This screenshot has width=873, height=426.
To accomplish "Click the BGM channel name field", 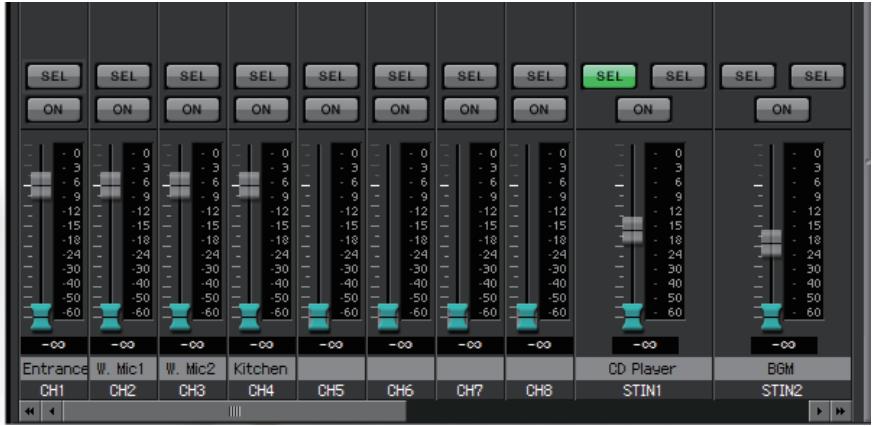I will pyautogui.click(x=782, y=369).
